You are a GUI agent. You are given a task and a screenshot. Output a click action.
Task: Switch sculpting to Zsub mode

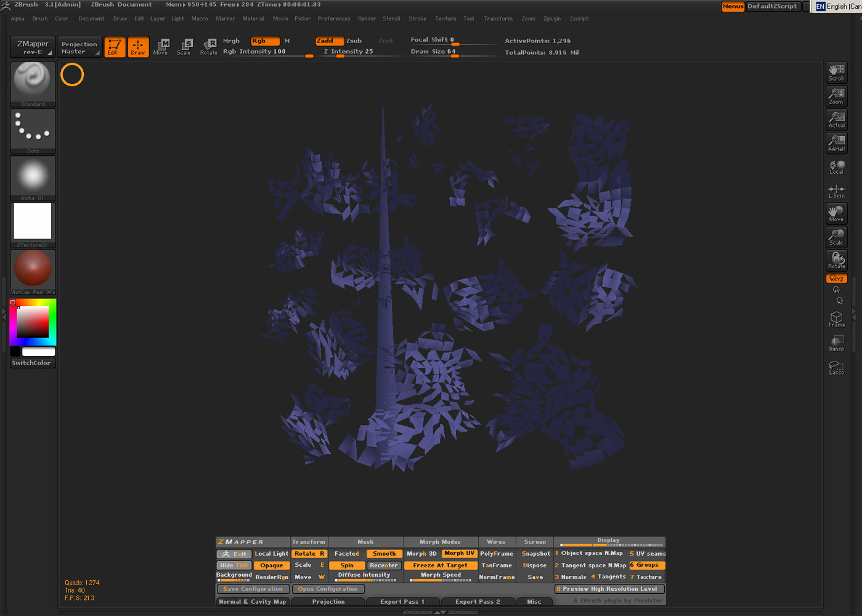coord(355,41)
